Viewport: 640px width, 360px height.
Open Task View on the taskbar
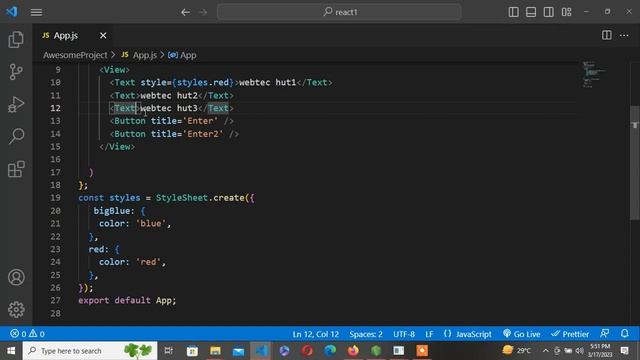click(x=169, y=351)
